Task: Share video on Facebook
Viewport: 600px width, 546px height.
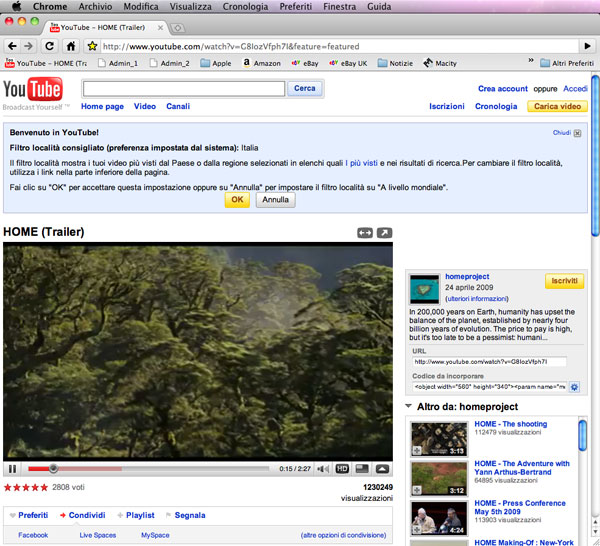Action: 33,535
